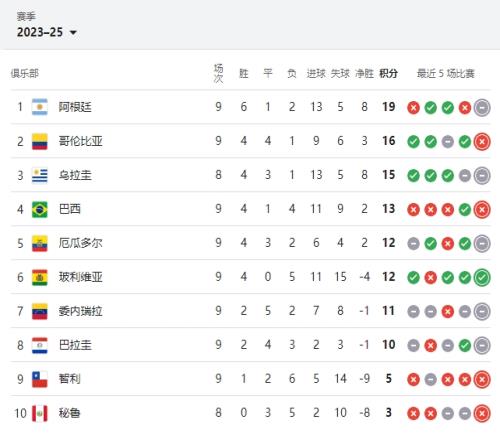Click the dropdown arrow next to 2023–25

pyautogui.click(x=73, y=33)
